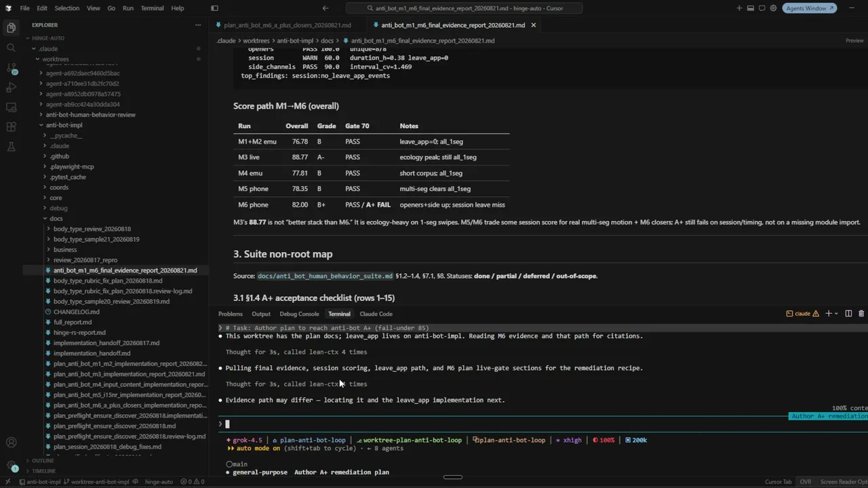Viewport: 868px width, 488px height.
Task: Switch to the Problems panel tab
Action: click(x=230, y=314)
